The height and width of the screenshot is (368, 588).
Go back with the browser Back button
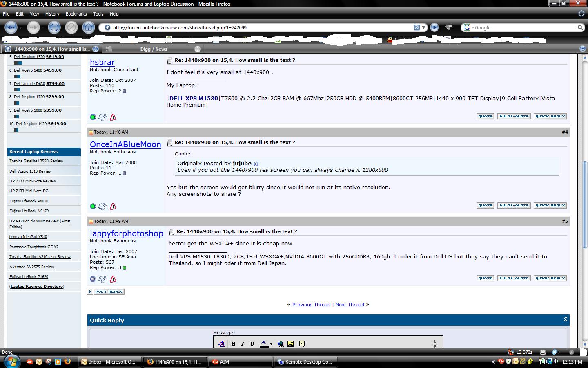pos(11,27)
